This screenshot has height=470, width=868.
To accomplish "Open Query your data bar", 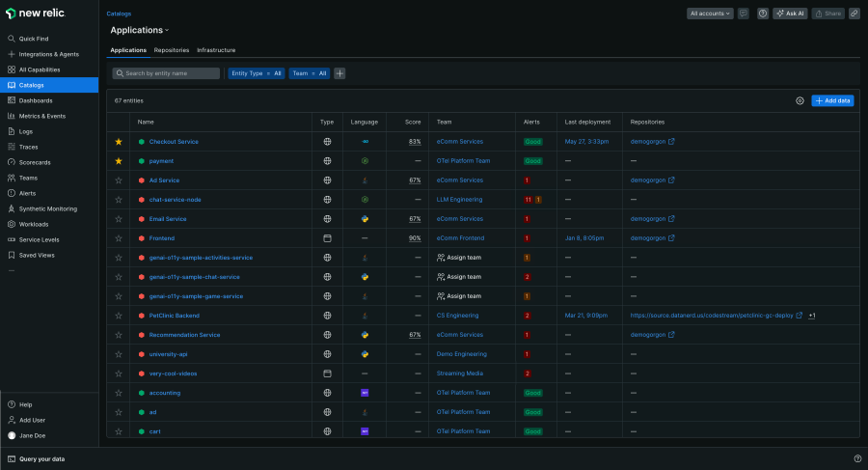I will 37,459.
